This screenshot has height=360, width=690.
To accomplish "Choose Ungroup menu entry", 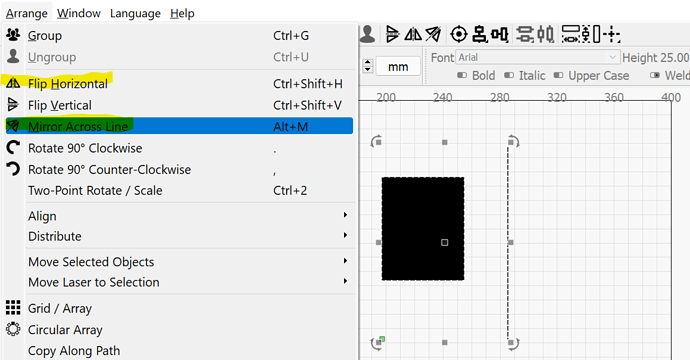I will coord(179,57).
